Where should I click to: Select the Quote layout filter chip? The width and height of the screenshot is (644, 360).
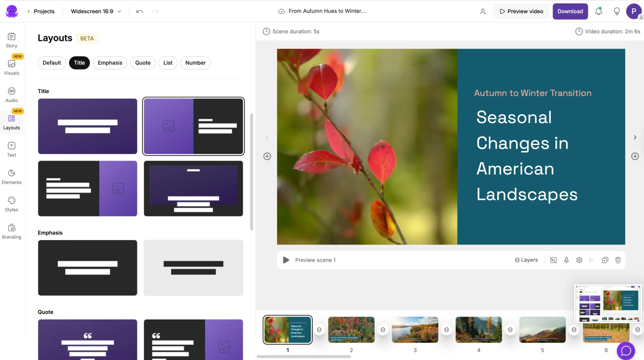143,63
